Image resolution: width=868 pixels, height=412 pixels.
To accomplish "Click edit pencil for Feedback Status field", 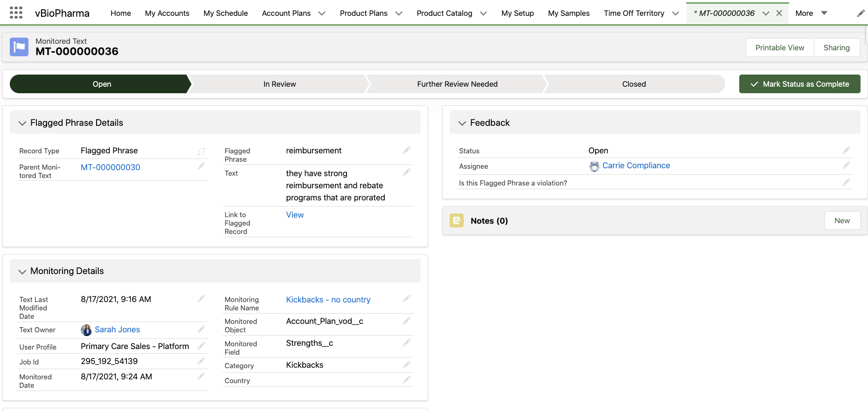I will pos(846,150).
